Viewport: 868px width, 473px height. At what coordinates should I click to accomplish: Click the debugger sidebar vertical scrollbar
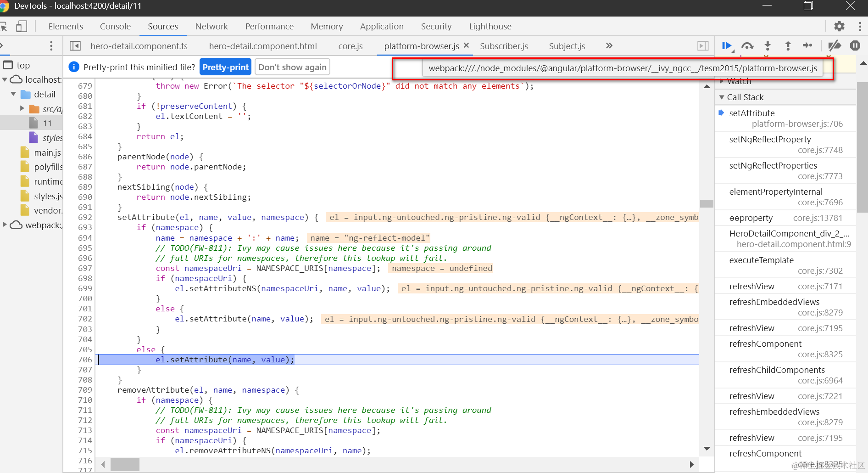coord(862,147)
